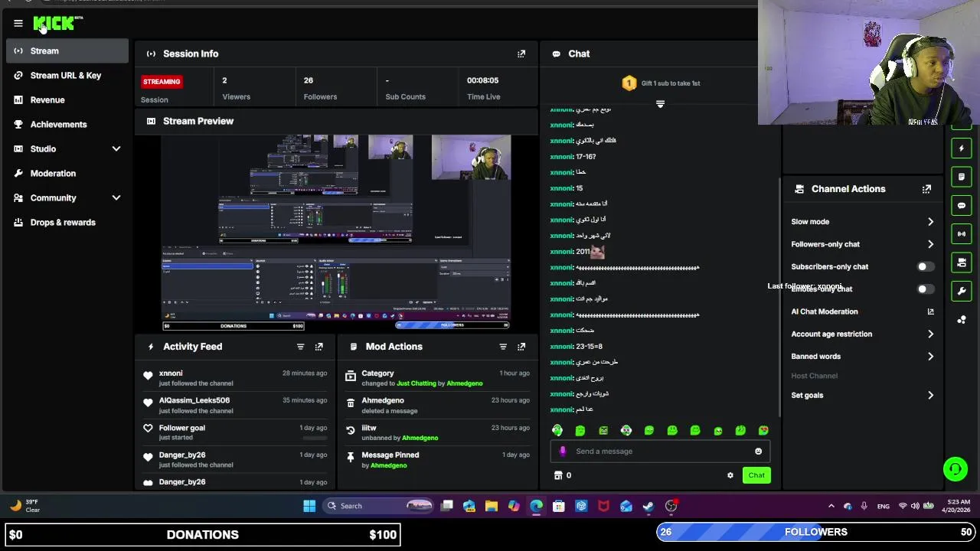Click Gift 1 sub banner in chat
This screenshot has width=980, height=551.
coord(660,83)
